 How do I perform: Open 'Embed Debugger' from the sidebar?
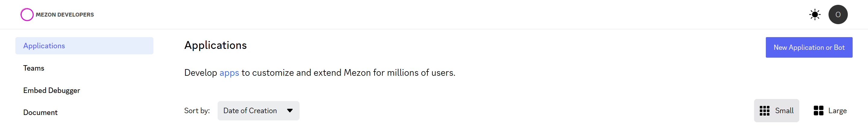52,91
